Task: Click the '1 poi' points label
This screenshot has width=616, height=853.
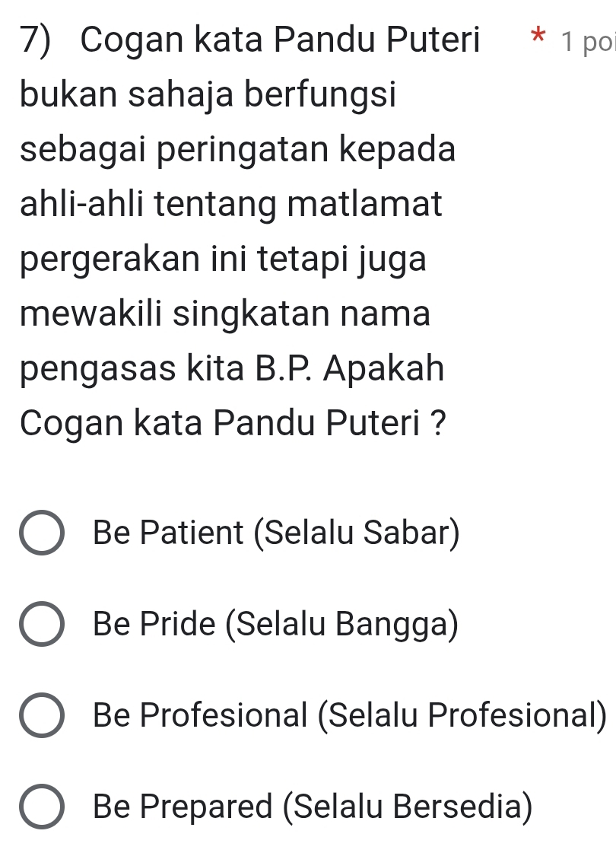Action: click(x=589, y=43)
